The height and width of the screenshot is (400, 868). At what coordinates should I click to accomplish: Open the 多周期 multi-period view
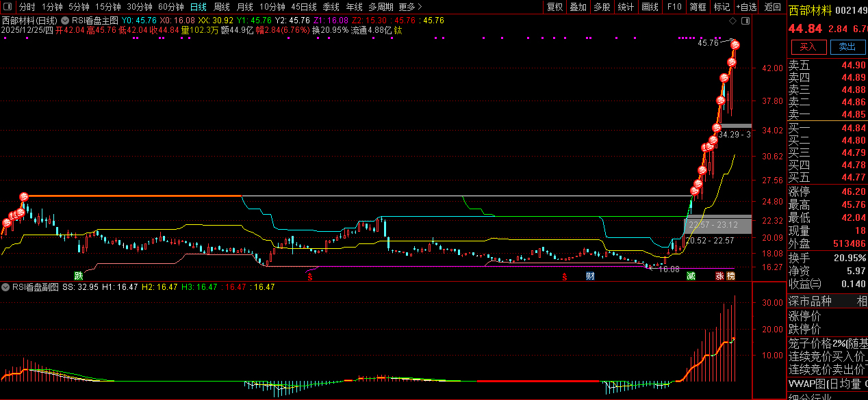[x=381, y=7]
